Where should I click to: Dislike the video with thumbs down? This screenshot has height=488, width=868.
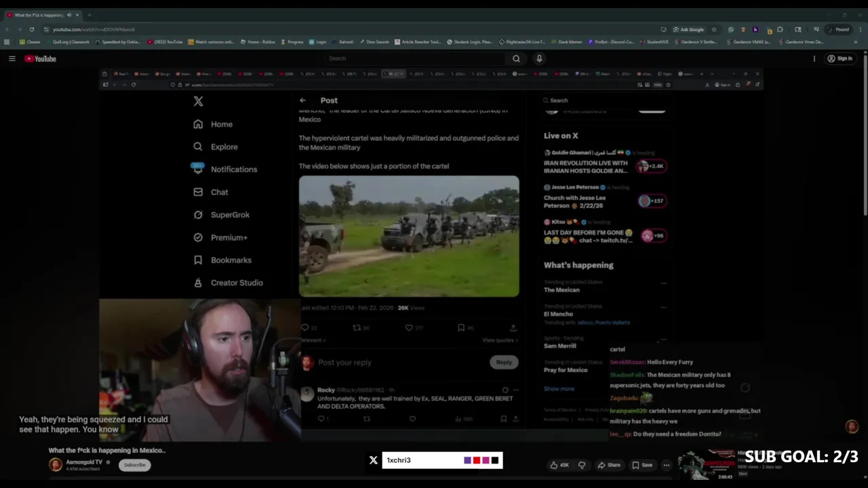click(x=582, y=465)
